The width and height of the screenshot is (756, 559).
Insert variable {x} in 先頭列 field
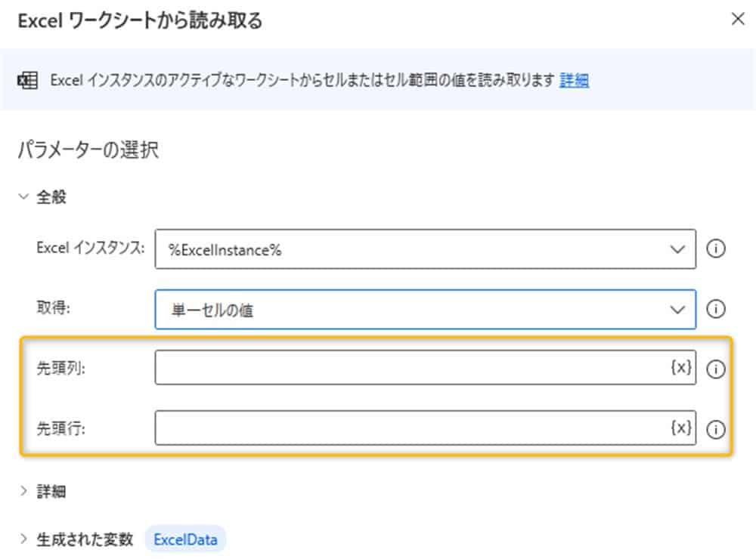[x=680, y=368]
